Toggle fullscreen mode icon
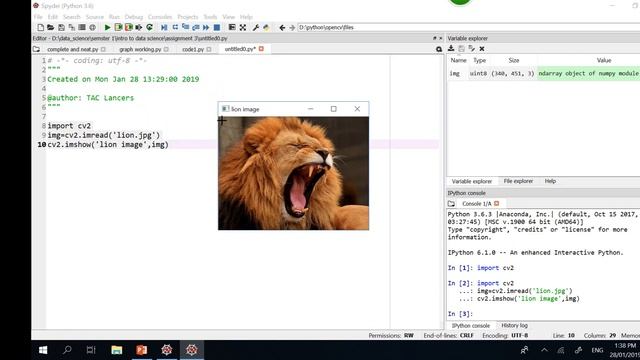 click(243, 27)
